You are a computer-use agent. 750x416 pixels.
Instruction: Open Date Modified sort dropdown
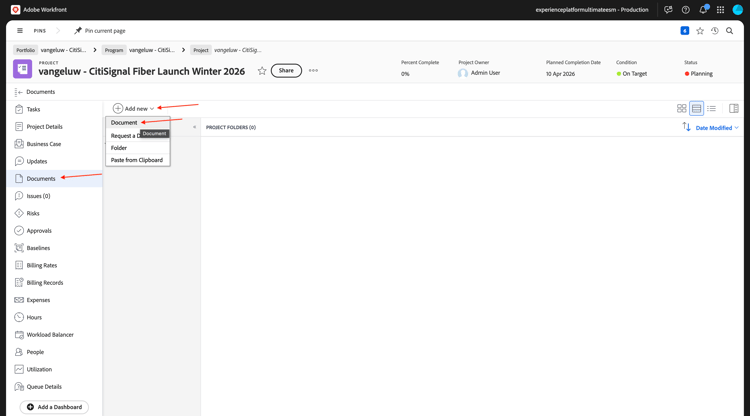717,128
